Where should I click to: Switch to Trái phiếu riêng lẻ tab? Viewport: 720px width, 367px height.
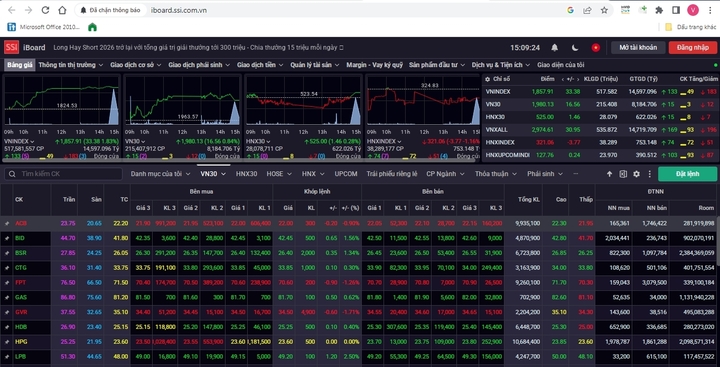tap(392, 174)
